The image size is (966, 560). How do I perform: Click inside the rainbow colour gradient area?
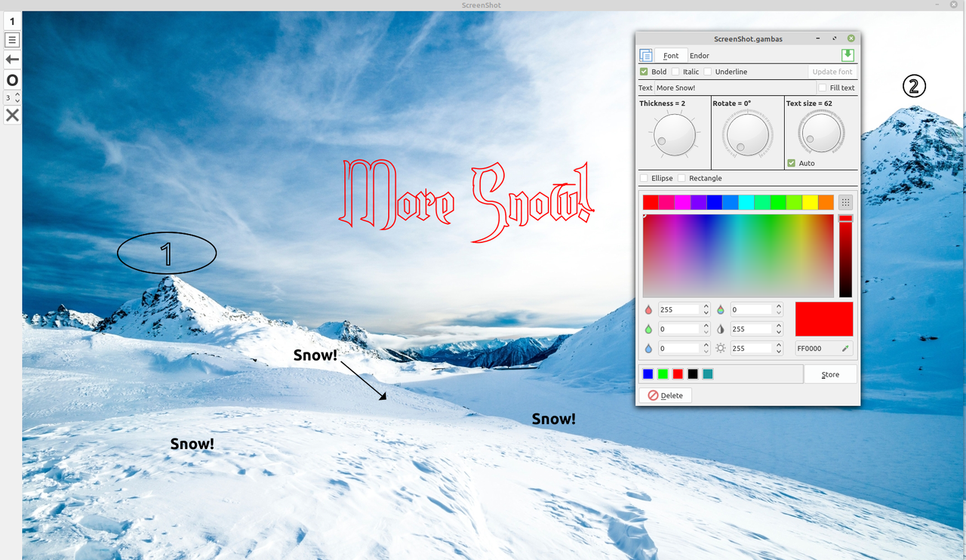[x=738, y=256]
